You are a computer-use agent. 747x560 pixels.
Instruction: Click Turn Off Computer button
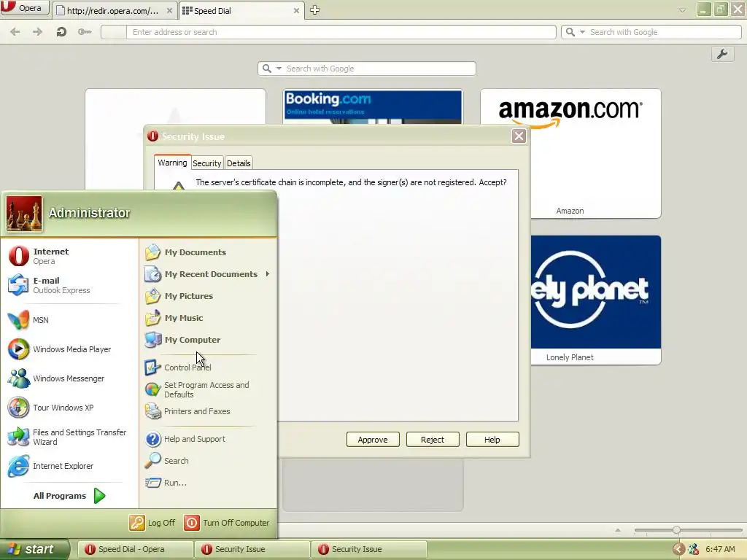click(227, 522)
